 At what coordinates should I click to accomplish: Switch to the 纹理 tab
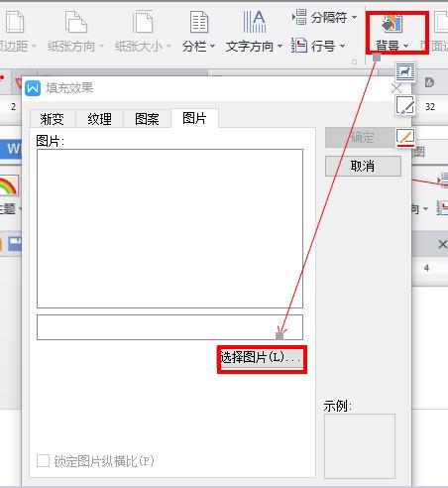pyautogui.click(x=99, y=119)
